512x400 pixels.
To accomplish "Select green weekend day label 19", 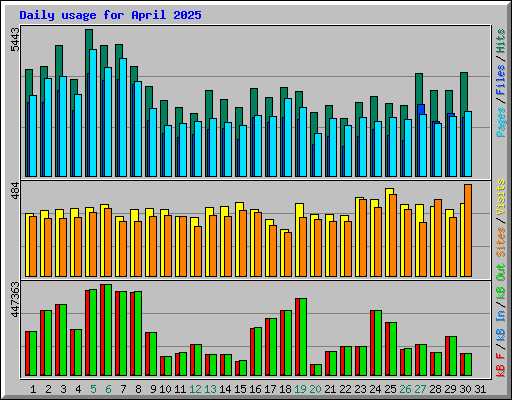I will tap(300, 389).
